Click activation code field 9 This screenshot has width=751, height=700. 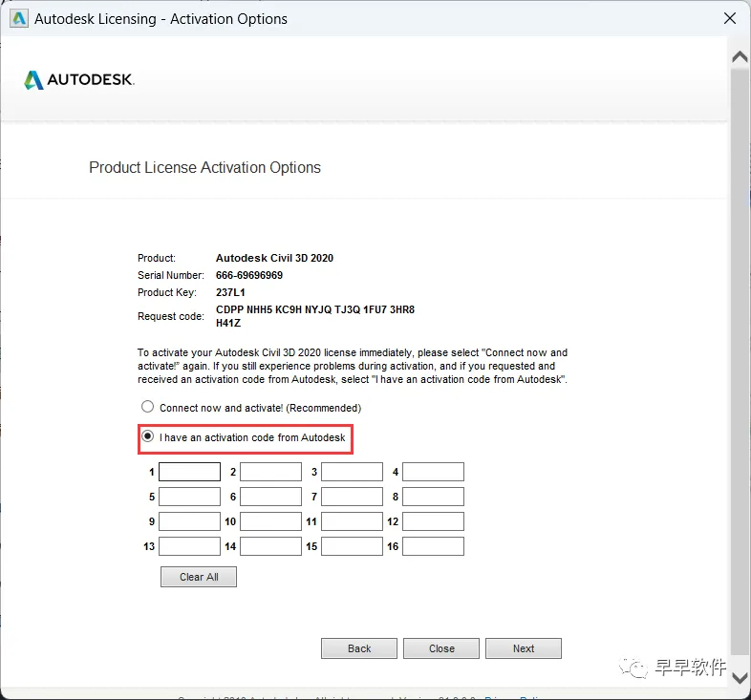point(190,521)
